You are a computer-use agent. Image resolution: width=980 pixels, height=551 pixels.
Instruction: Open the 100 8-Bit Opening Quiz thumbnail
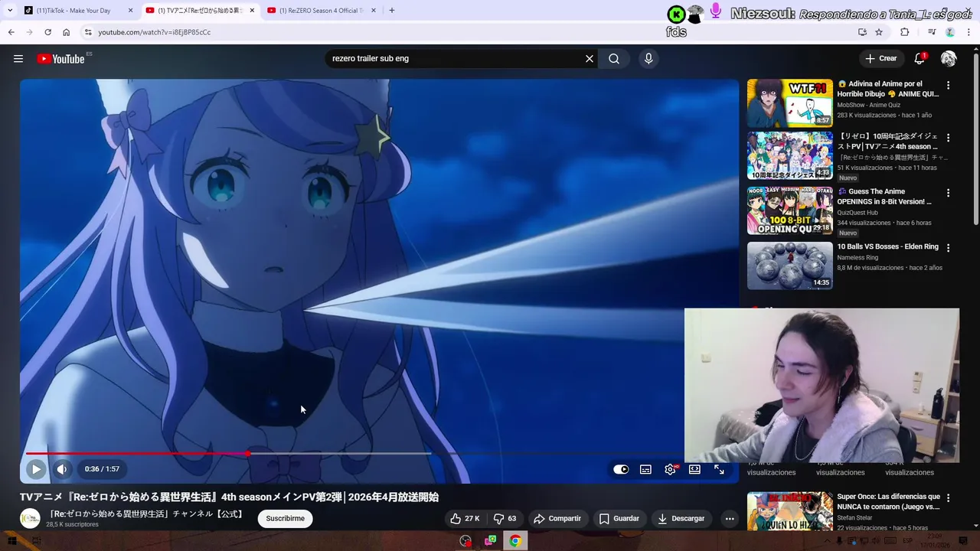[x=790, y=210]
